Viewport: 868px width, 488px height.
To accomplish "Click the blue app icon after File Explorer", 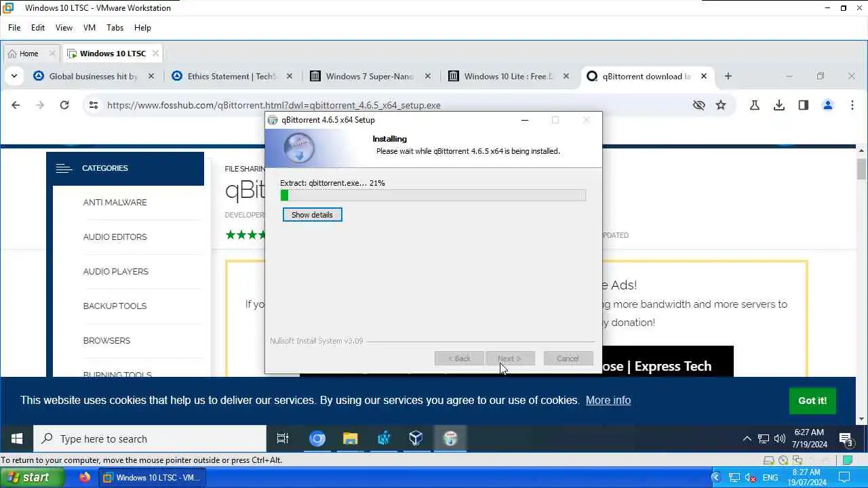I will [x=384, y=439].
